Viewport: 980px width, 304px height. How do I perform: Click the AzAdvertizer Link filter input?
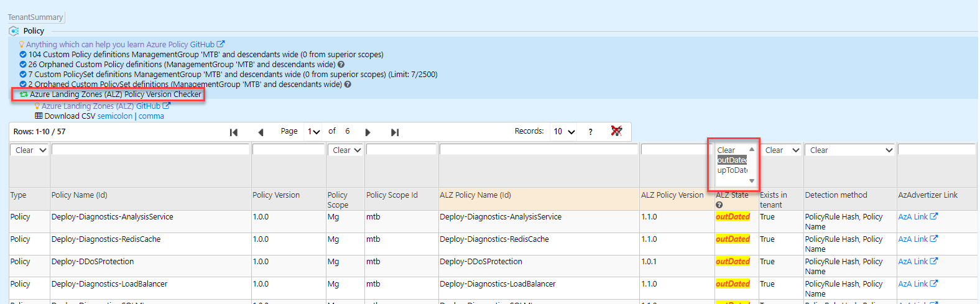[936, 150]
